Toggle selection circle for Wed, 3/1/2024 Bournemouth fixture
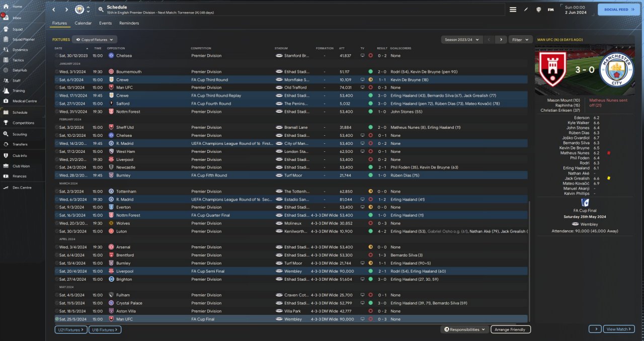Image resolution: width=644 pixels, height=341 pixels. click(57, 71)
